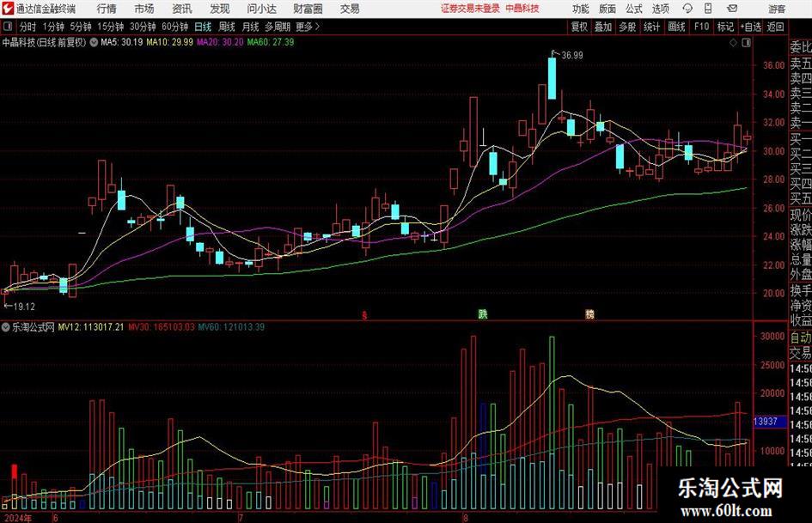
Task: Click the MV60: 121013.39 volume value
Action: [x=231, y=327]
